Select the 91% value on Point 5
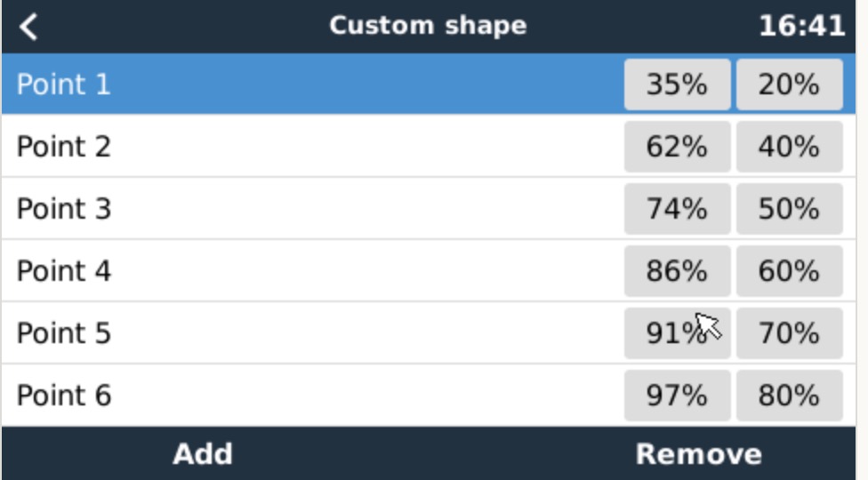The image size is (868, 480). [677, 333]
